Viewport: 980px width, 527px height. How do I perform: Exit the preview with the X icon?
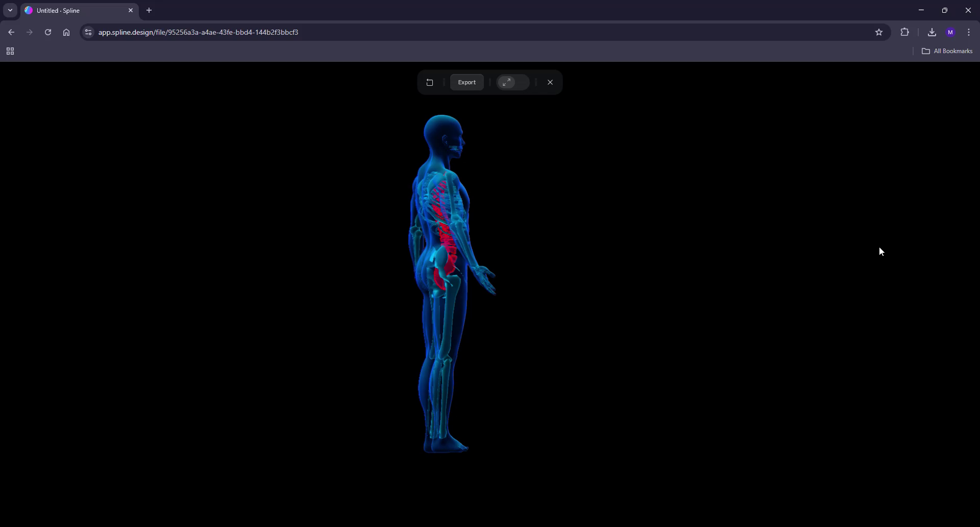click(550, 82)
